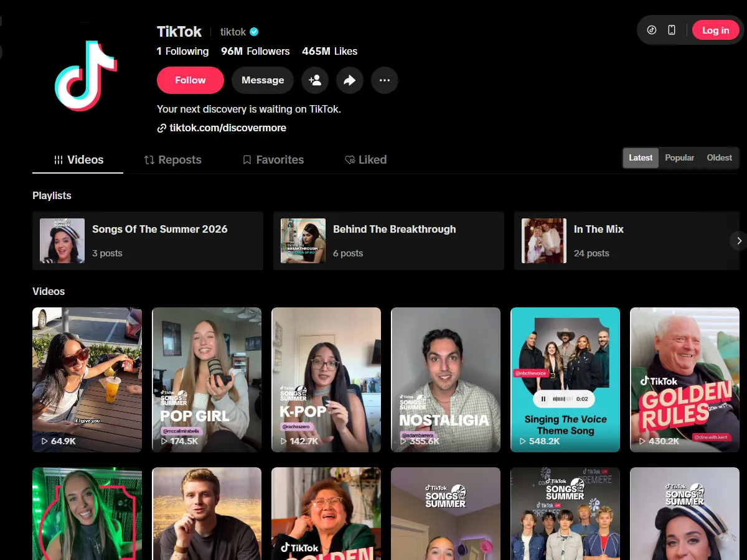Open the tiktok.com/discovermore link
The image size is (747, 560).
click(228, 128)
